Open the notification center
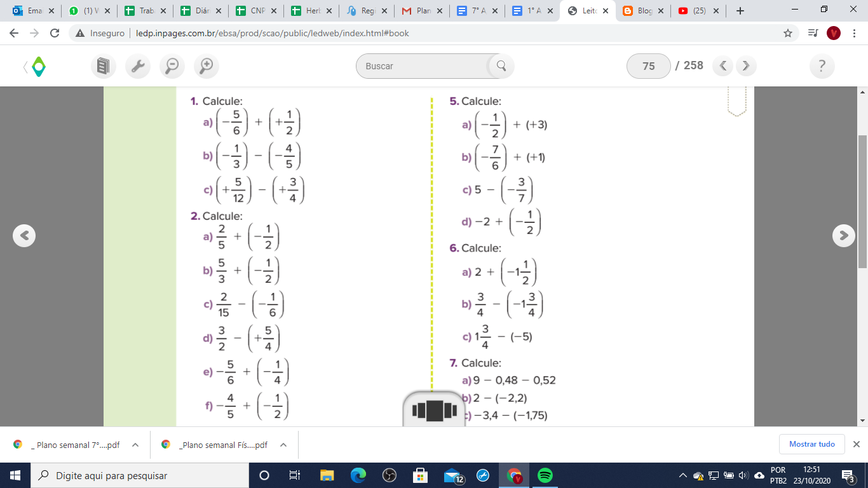The height and width of the screenshot is (488, 868). [847, 475]
